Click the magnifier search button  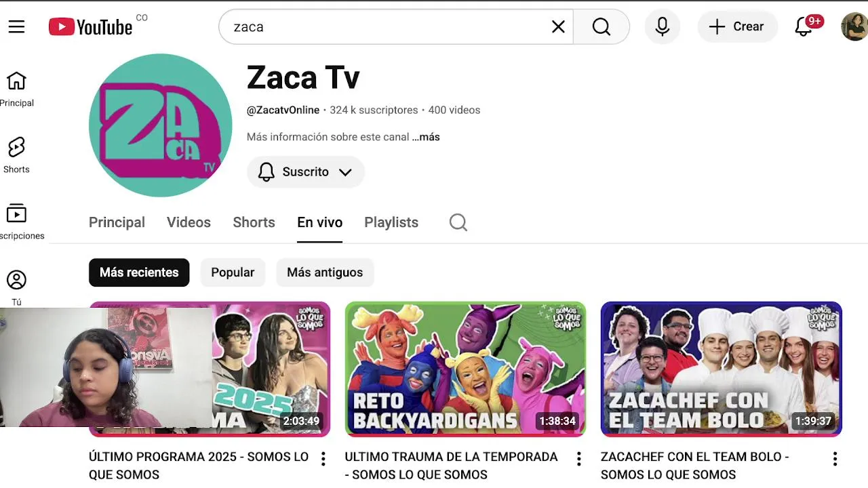pyautogui.click(x=601, y=26)
